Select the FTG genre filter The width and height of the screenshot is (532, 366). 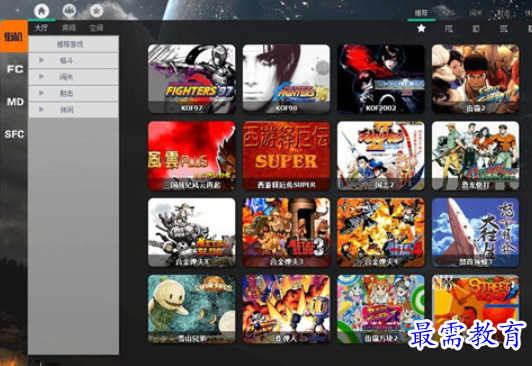click(x=449, y=28)
